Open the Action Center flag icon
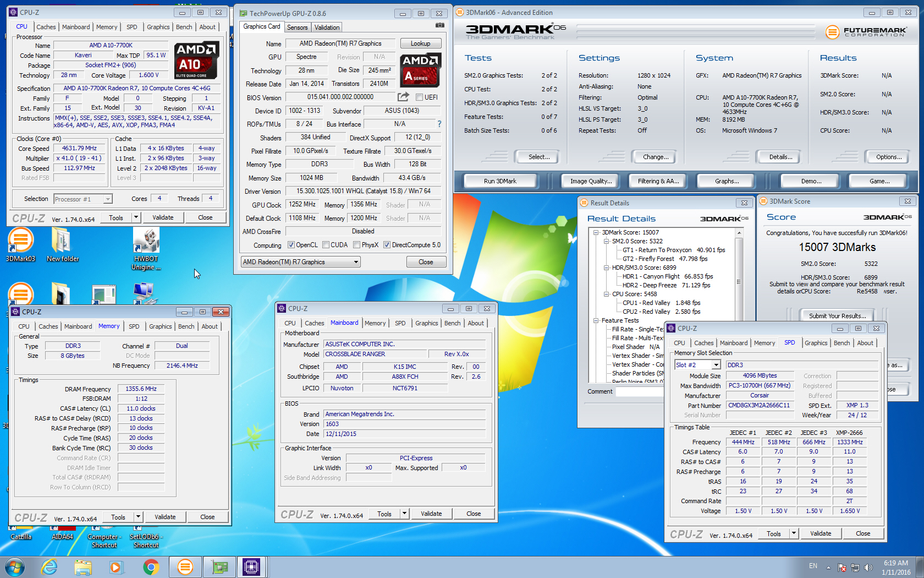The height and width of the screenshot is (578, 924). (x=842, y=567)
